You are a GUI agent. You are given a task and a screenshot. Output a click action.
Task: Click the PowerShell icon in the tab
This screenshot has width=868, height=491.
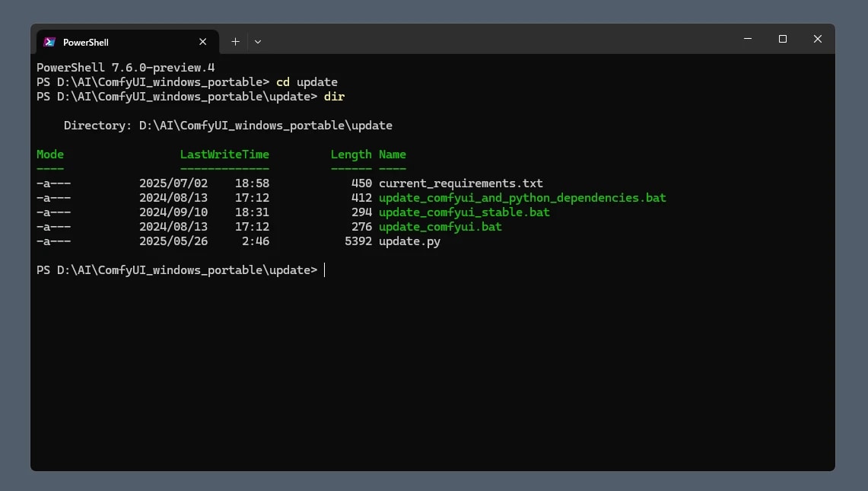tap(49, 42)
